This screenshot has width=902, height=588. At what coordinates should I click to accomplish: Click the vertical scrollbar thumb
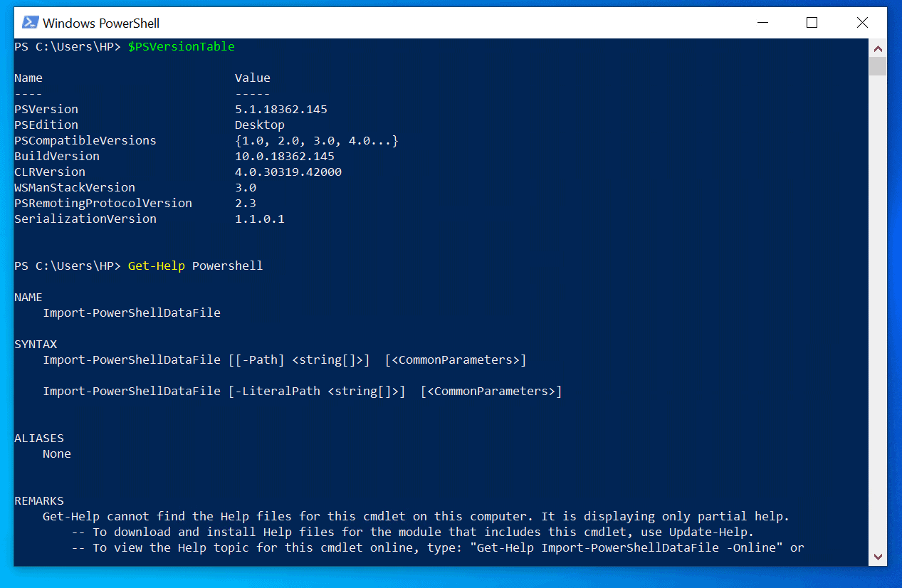pos(878,66)
